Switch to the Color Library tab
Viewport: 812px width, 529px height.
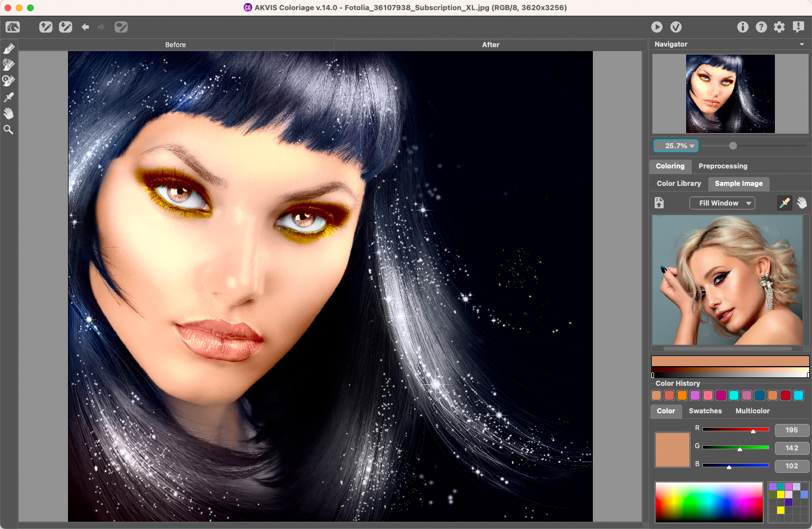679,184
